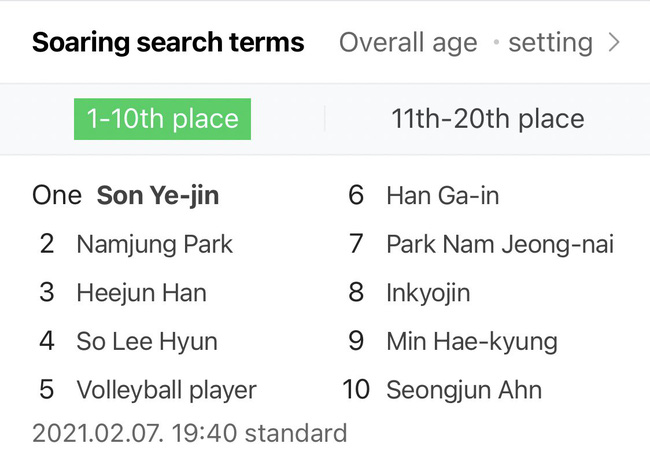Click rank number 5 beside Volleyball player

click(x=46, y=390)
